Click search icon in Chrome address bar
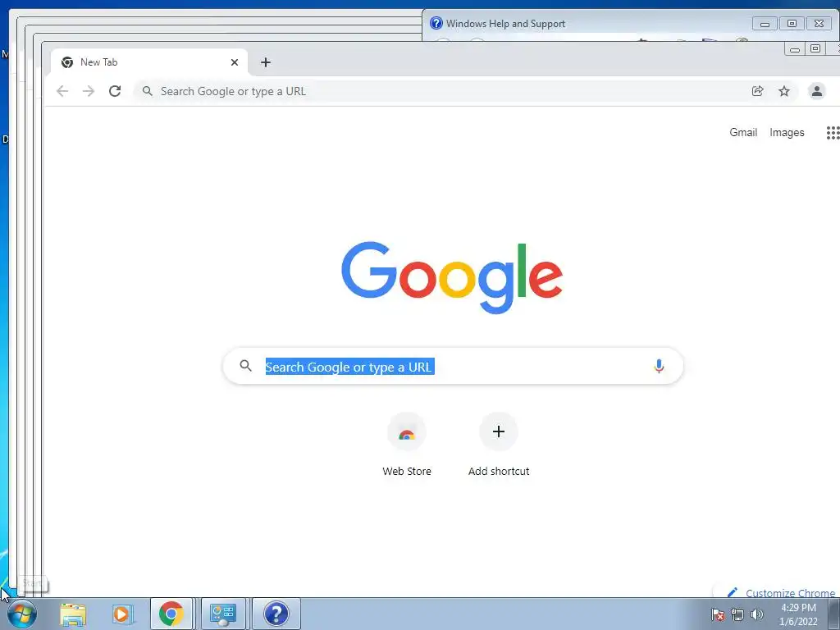Image resolution: width=840 pixels, height=630 pixels. tap(148, 91)
